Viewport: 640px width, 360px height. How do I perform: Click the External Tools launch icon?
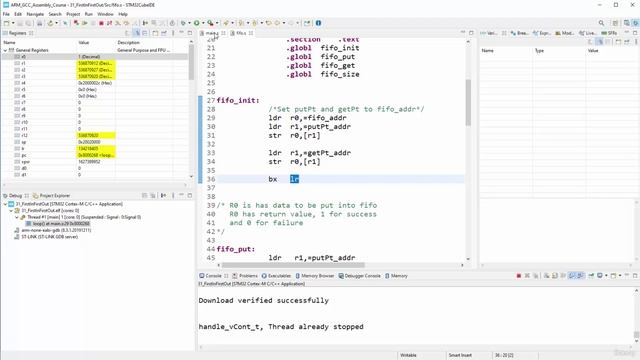pos(210,23)
